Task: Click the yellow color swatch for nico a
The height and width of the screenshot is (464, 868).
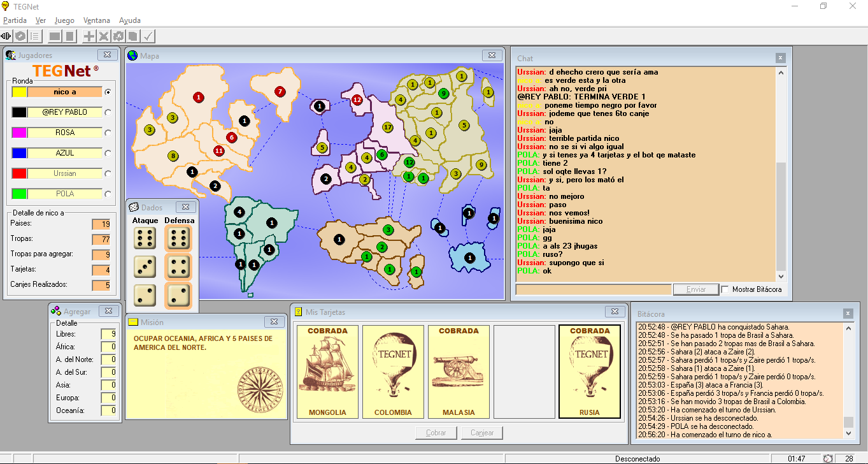Action: point(19,92)
